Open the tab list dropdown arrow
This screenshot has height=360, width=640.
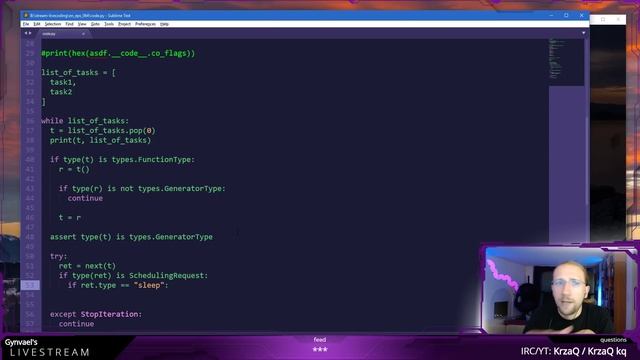(584, 33)
